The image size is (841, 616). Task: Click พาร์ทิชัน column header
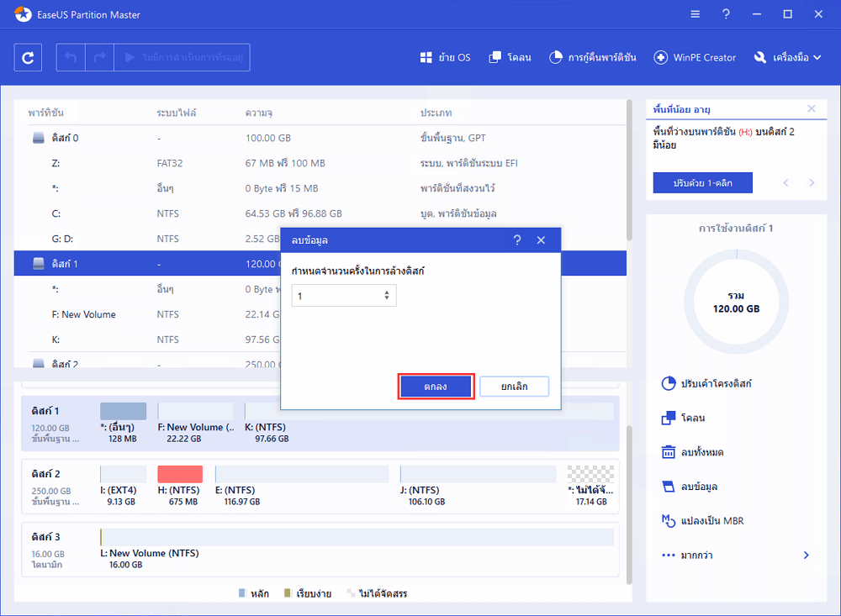coord(46,113)
